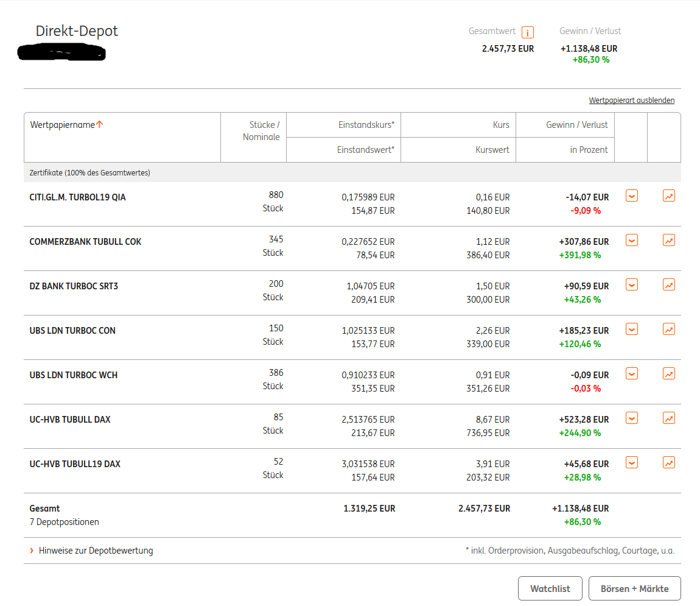Open chart for UC-HVB TUBULL19 DAX
Viewport: 700px width, 606px height.
(x=668, y=463)
